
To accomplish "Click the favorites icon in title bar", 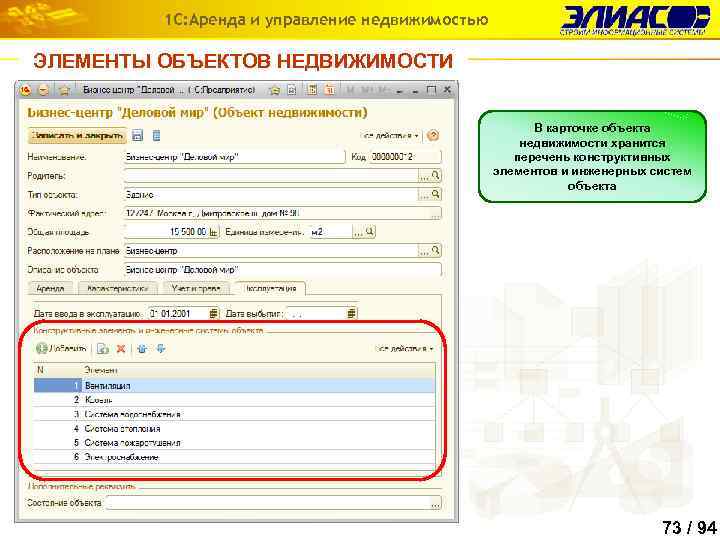I will tap(275, 90).
